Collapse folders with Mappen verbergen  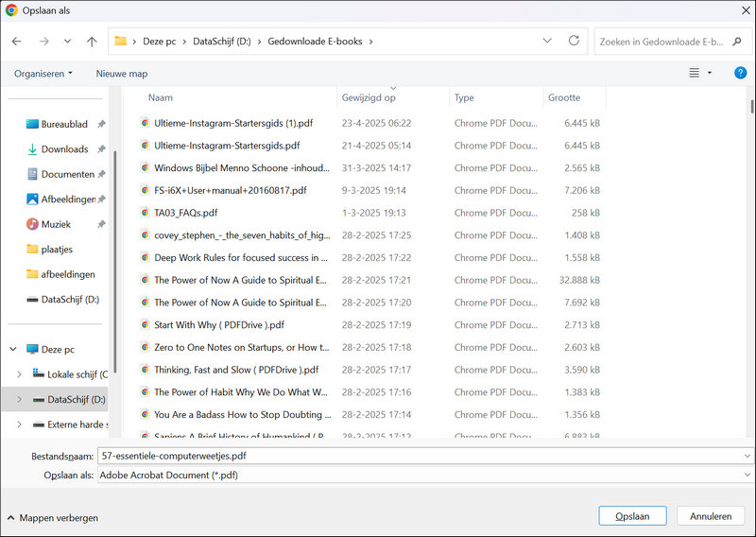52,518
